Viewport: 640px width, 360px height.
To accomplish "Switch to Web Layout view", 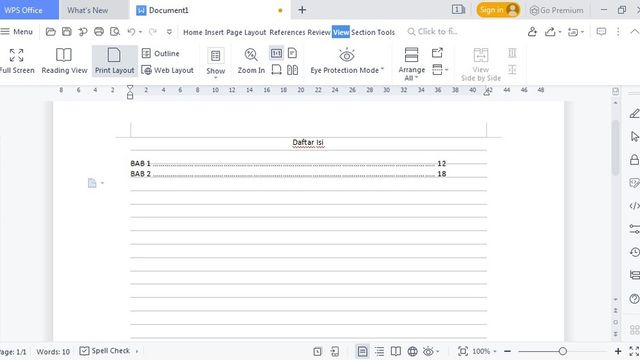I will (168, 70).
